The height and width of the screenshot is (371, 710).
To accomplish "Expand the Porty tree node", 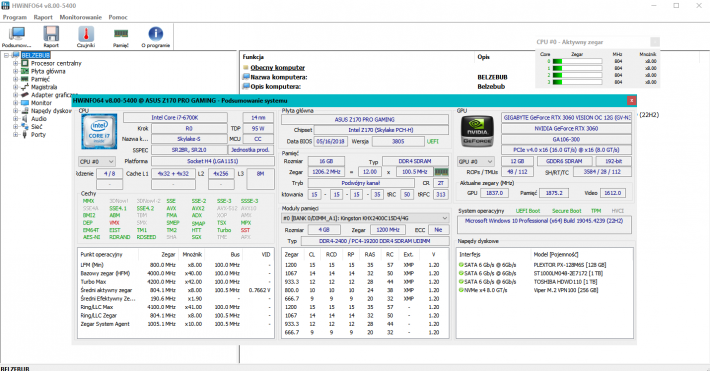I will coord(15,135).
